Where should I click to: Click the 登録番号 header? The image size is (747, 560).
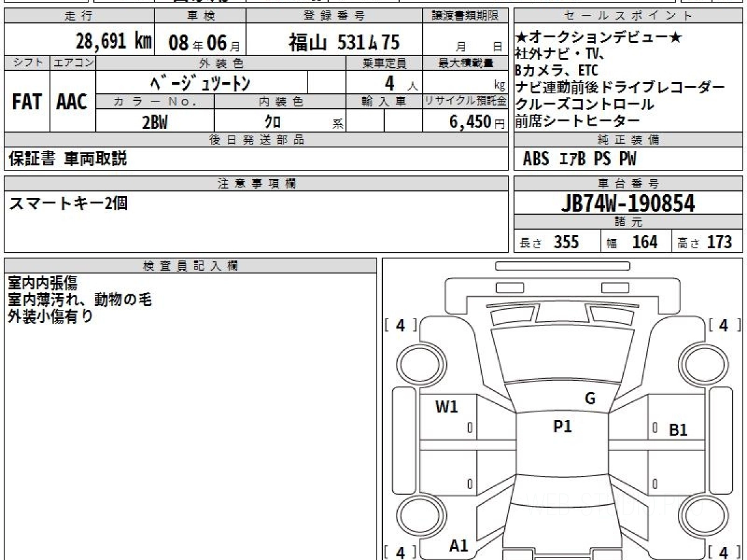click(334, 16)
